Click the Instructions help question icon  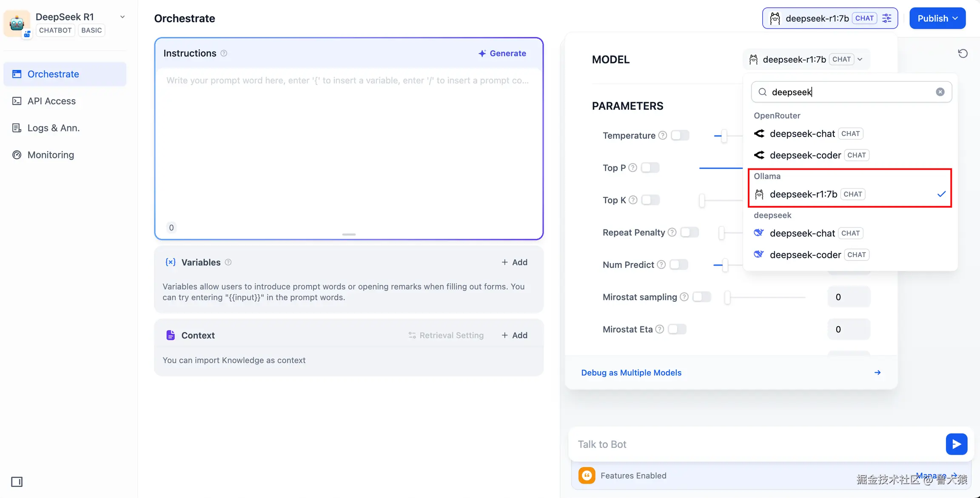(x=224, y=53)
